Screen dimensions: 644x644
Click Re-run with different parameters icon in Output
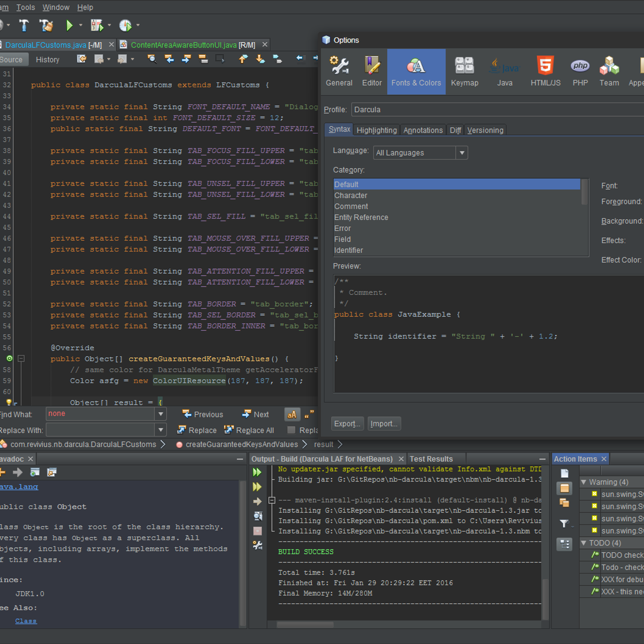coord(257,487)
